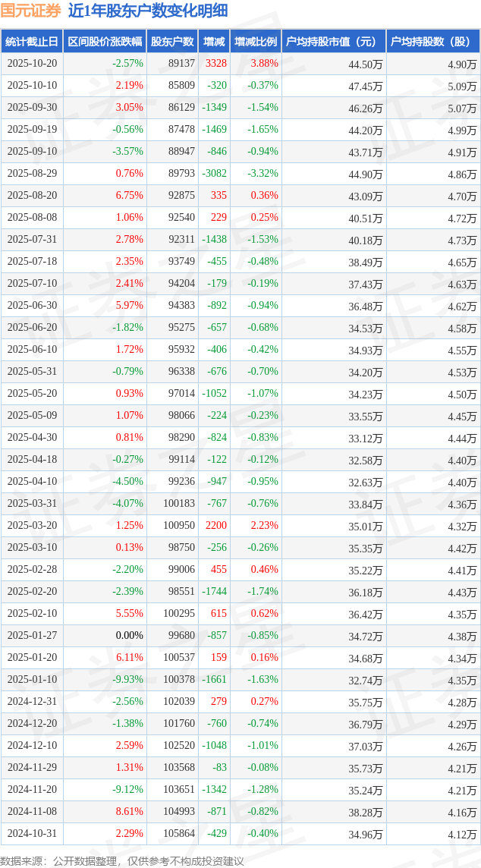The image size is (481, 868).
Task: Click the 0.00% price change cell
Action: tap(129, 636)
